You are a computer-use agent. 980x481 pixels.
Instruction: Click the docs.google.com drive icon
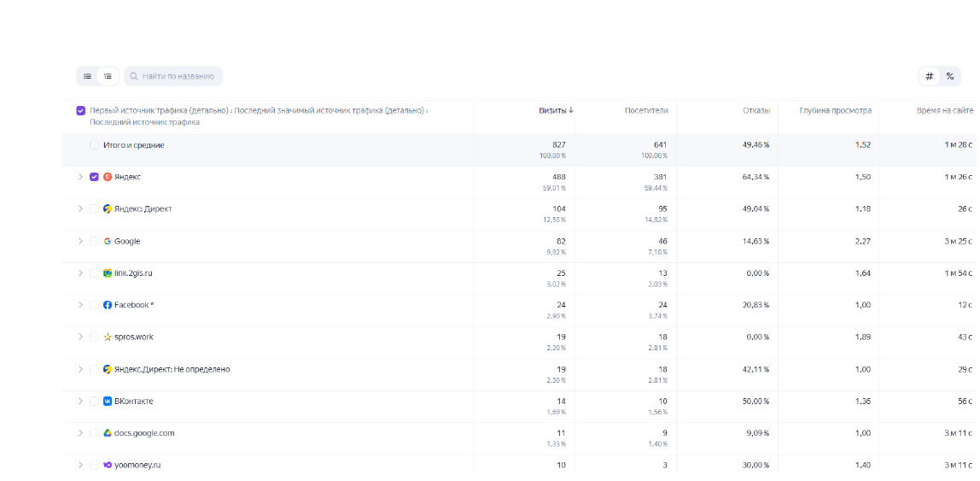(108, 433)
